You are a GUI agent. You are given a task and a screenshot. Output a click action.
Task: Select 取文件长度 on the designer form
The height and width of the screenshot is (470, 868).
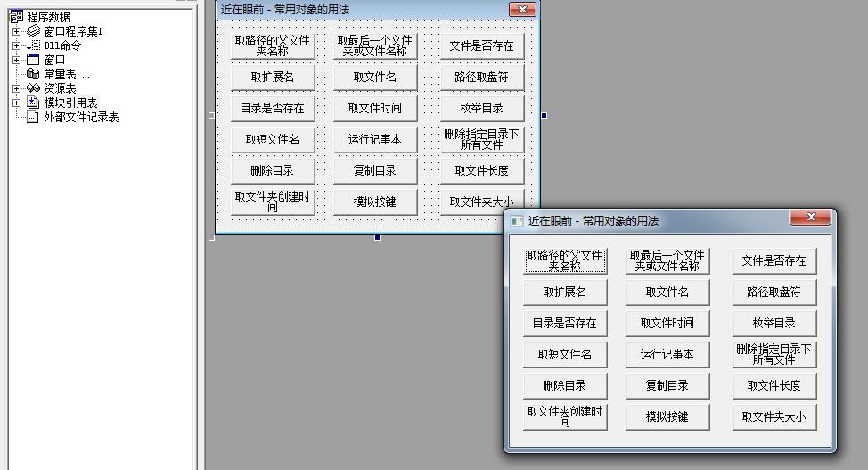coord(481,170)
